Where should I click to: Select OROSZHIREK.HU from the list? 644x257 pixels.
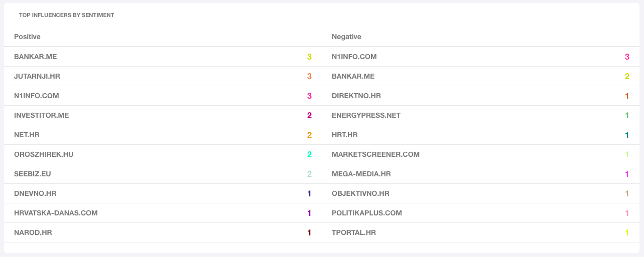[x=44, y=154]
